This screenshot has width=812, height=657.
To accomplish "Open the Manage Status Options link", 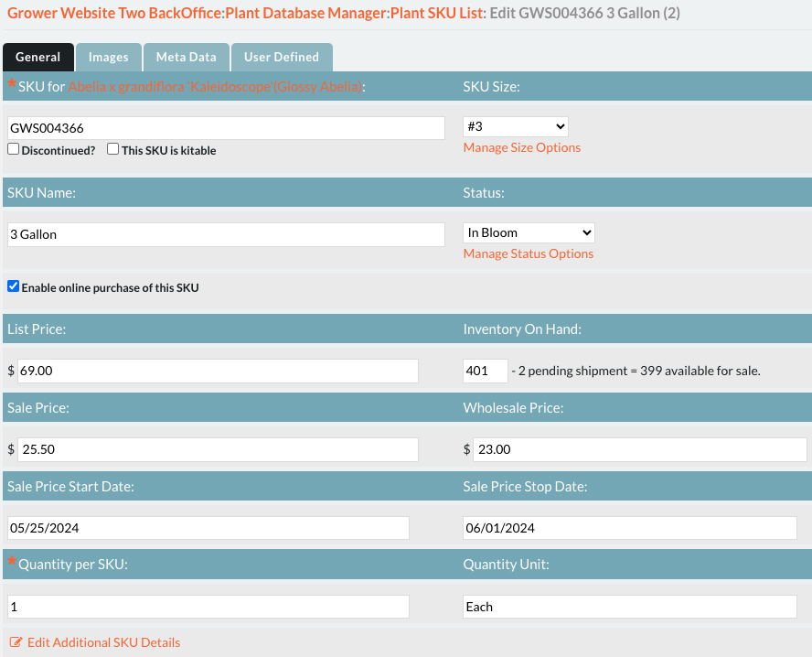I will point(528,253).
